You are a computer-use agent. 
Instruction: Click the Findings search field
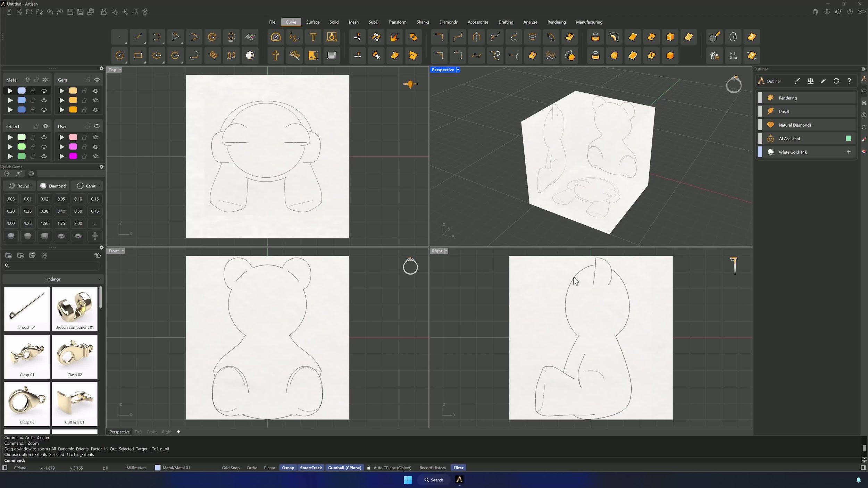coord(52,266)
